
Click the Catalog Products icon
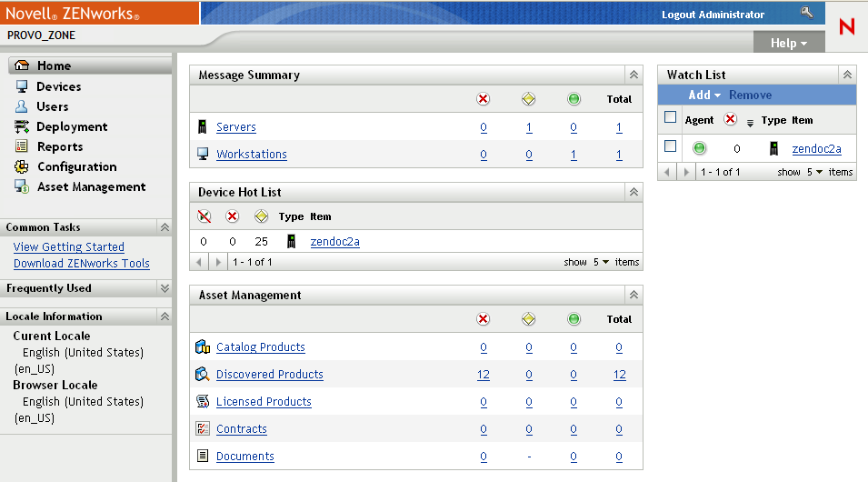(x=203, y=346)
